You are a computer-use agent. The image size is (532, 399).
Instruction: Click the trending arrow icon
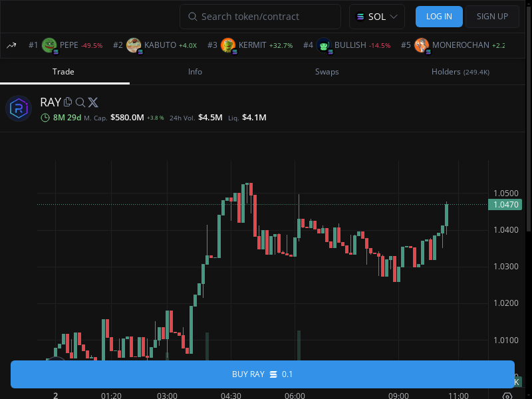pos(11,45)
